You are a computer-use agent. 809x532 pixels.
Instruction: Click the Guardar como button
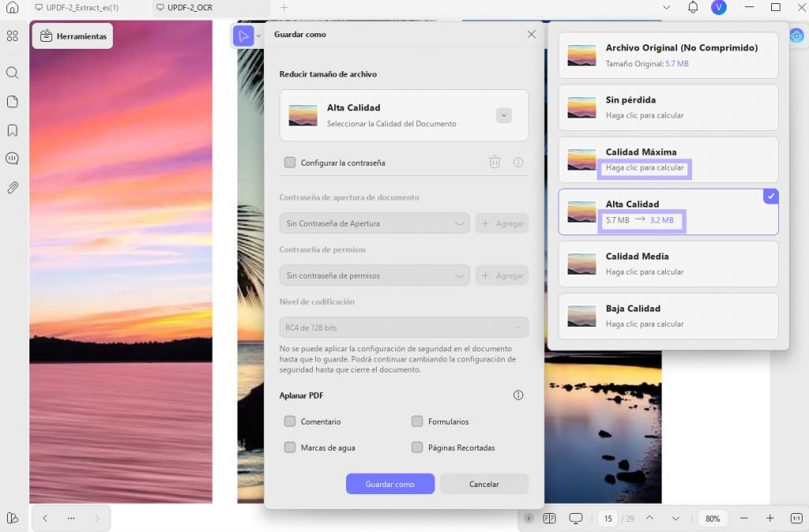point(390,484)
